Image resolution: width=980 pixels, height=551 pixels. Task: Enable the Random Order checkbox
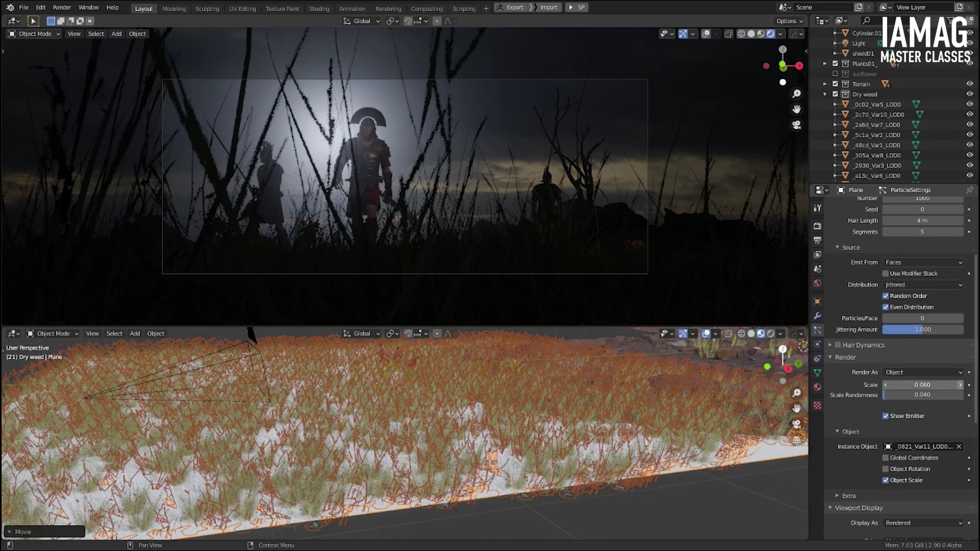[x=887, y=296]
